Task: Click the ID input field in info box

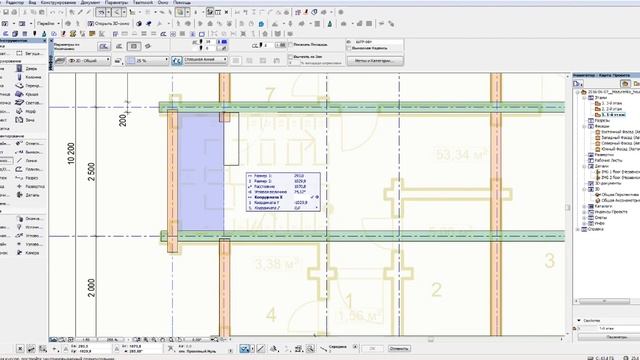Action: pos(378,42)
